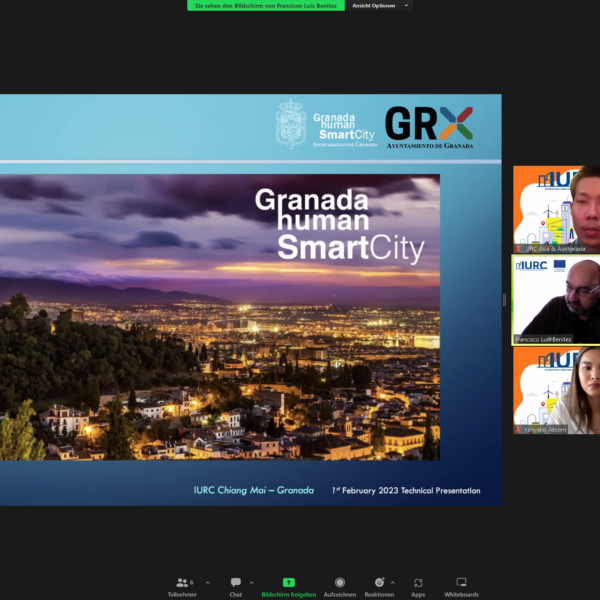Viewport: 600px width, 600px height.
Task: Click the muted mic icon on Kanyarat Aksorn
Action: [518, 430]
